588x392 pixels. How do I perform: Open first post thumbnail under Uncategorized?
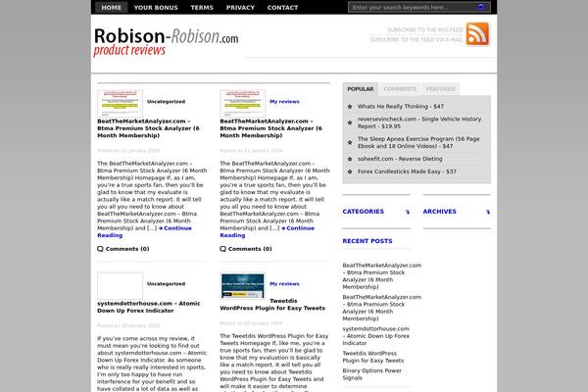click(x=120, y=103)
